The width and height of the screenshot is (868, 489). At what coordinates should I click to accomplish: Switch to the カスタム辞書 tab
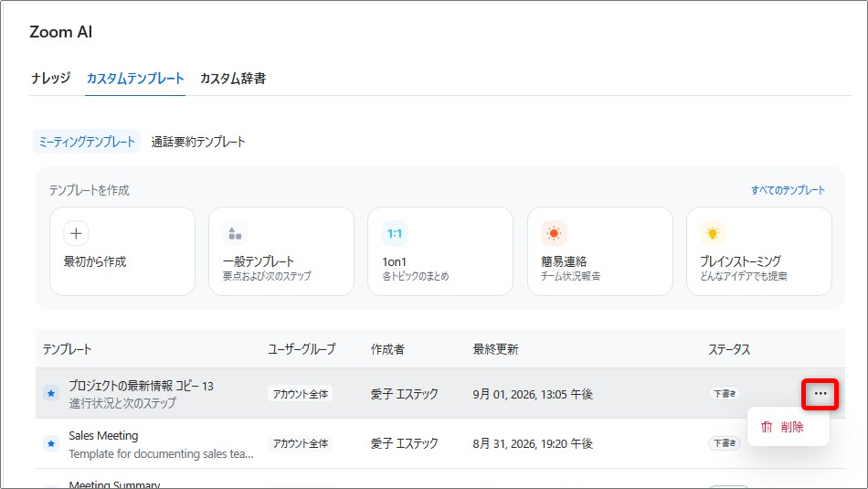233,78
